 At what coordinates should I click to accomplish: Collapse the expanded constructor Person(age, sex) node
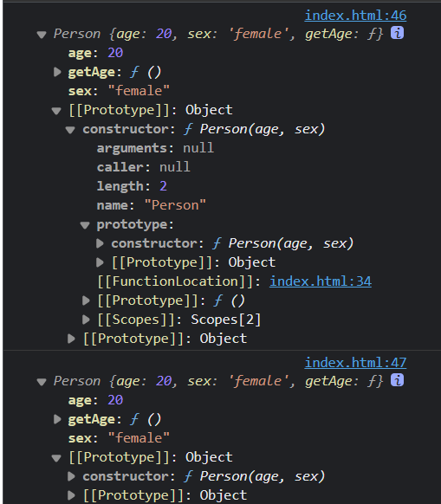click(x=70, y=130)
